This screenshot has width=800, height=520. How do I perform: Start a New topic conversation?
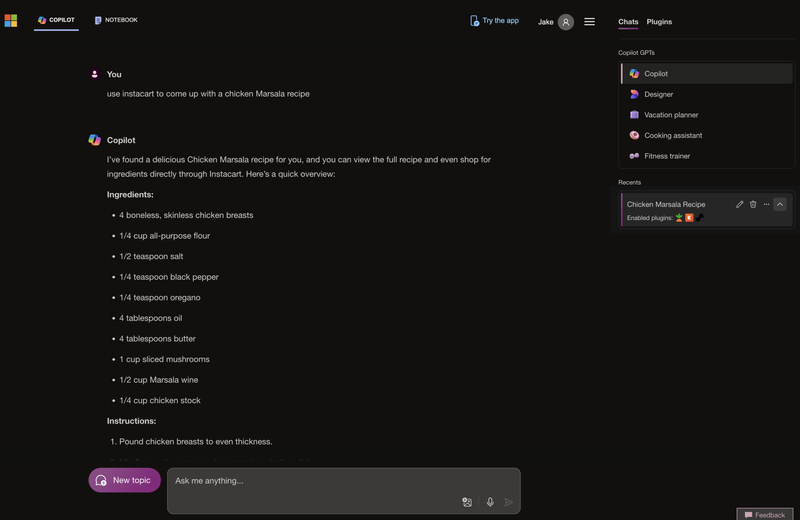pyautogui.click(x=124, y=480)
